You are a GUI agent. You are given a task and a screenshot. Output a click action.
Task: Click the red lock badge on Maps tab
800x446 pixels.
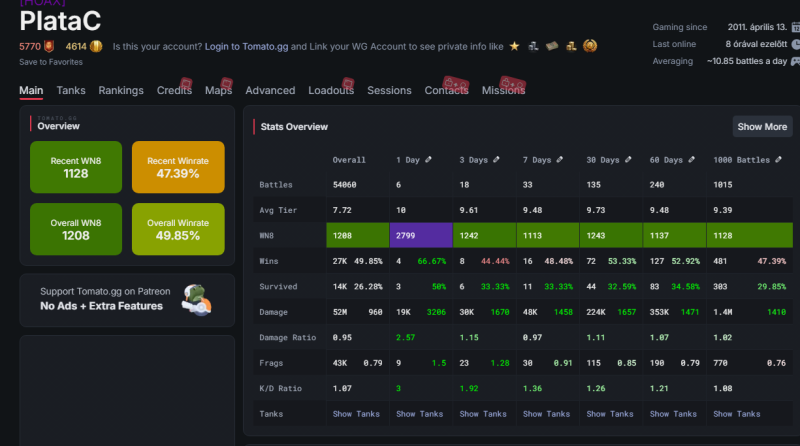pos(227,83)
